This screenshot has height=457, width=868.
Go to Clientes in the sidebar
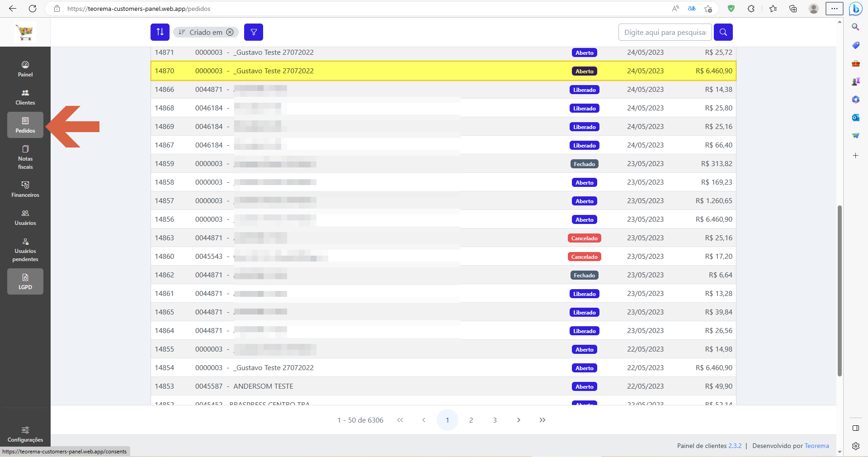point(25,97)
